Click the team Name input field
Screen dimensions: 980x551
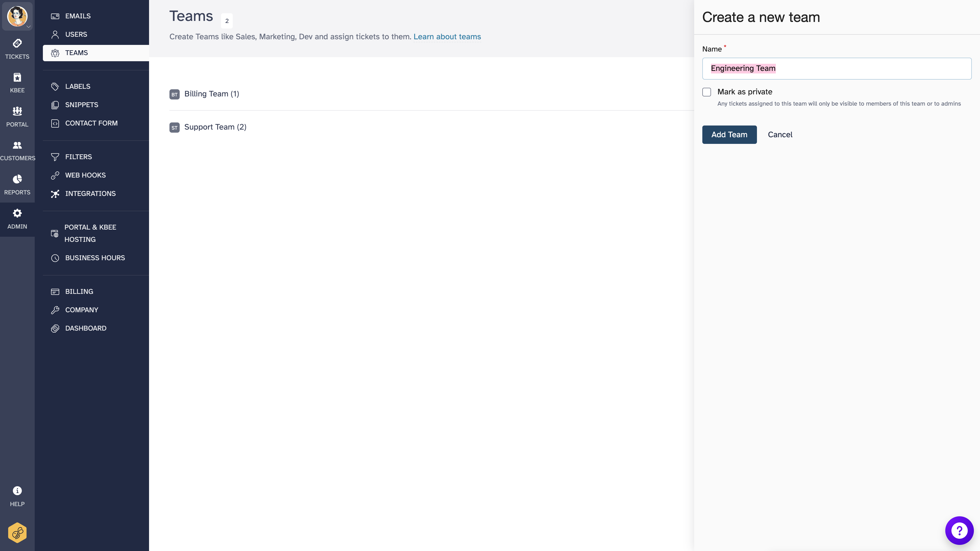pos(836,68)
